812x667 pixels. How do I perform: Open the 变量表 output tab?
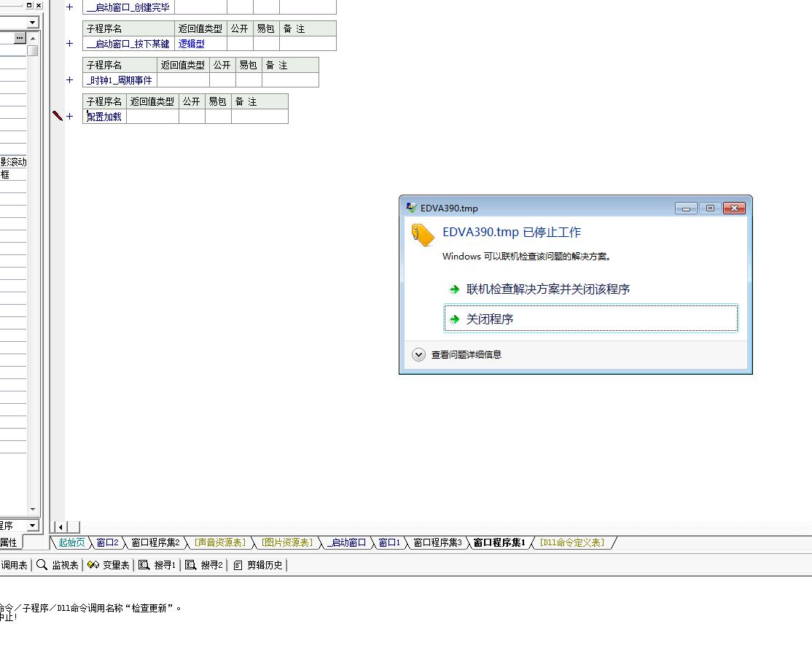coord(108,565)
